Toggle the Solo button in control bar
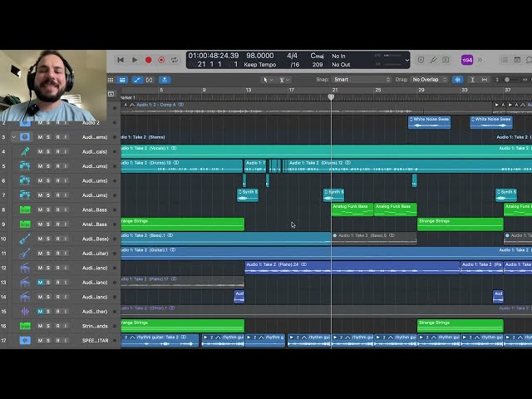 [446, 60]
